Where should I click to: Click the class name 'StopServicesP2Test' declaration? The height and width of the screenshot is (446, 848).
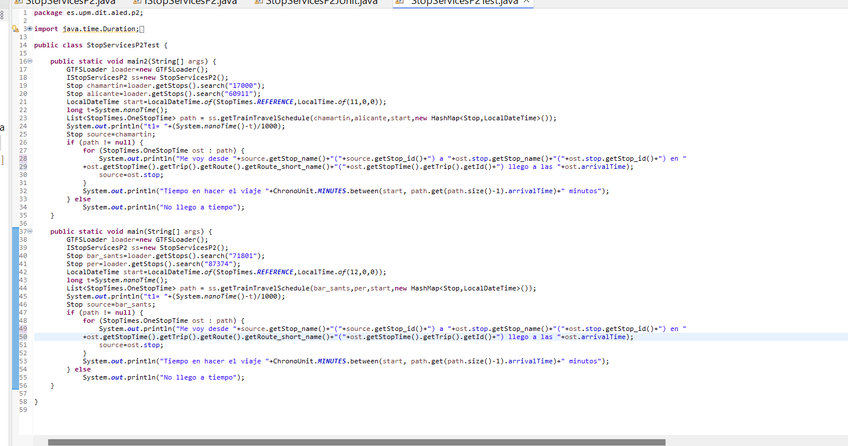point(123,45)
